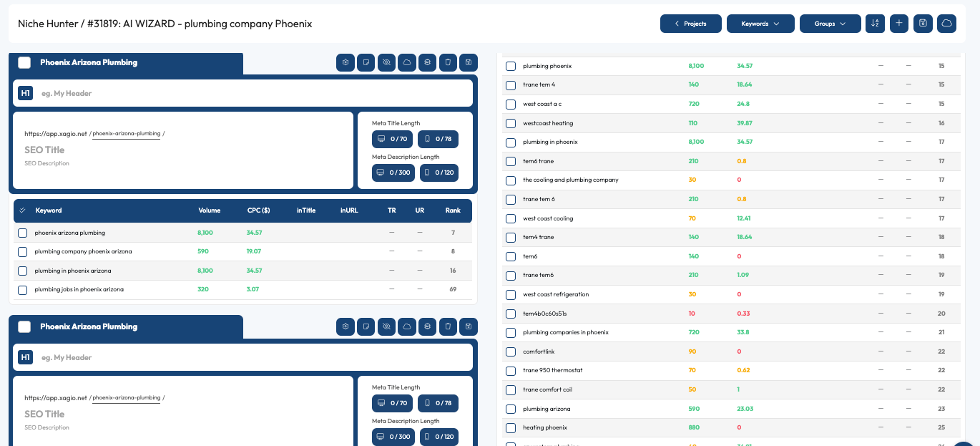The image size is (980, 446).
Task: Sort first keyword table by Rank column
Action: coord(453,210)
